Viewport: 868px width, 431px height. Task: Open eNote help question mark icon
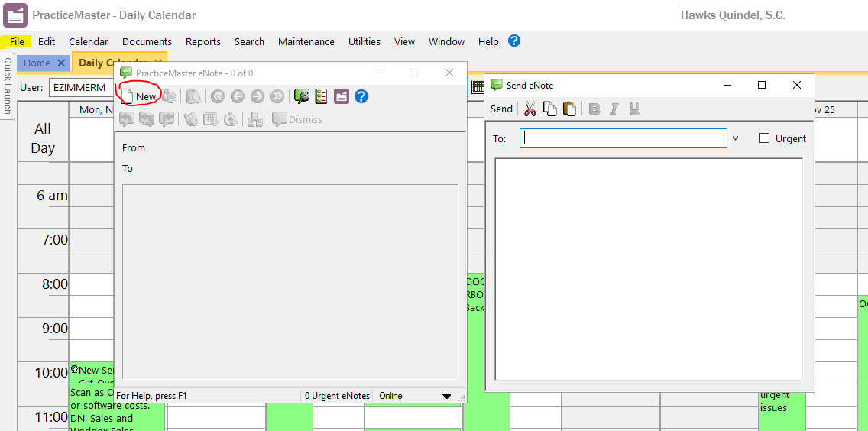click(x=361, y=96)
